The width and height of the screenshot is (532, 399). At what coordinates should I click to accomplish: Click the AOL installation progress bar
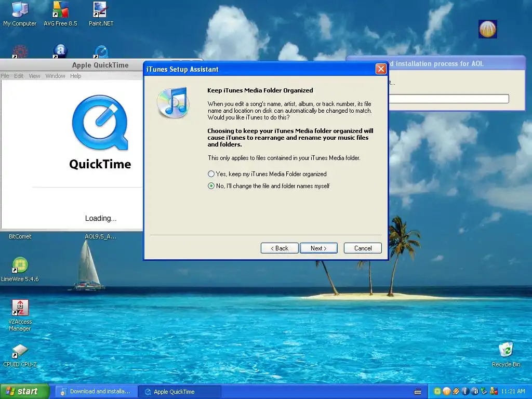click(x=448, y=99)
